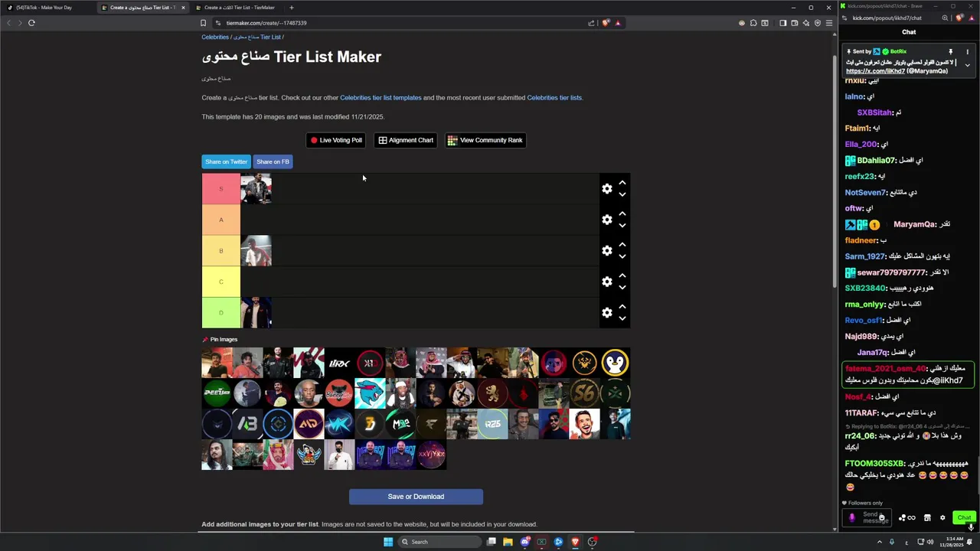Pick the yellow penguin avatar image
Screen dimensions: 980x551
[x=615, y=363]
